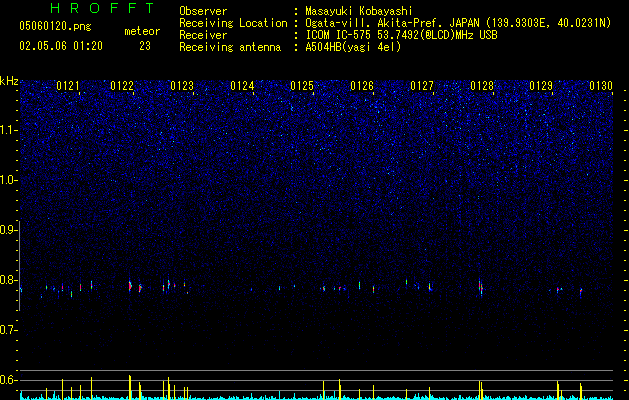Click the kHz axis unit label
The width and height of the screenshot is (629, 400).
9,81
